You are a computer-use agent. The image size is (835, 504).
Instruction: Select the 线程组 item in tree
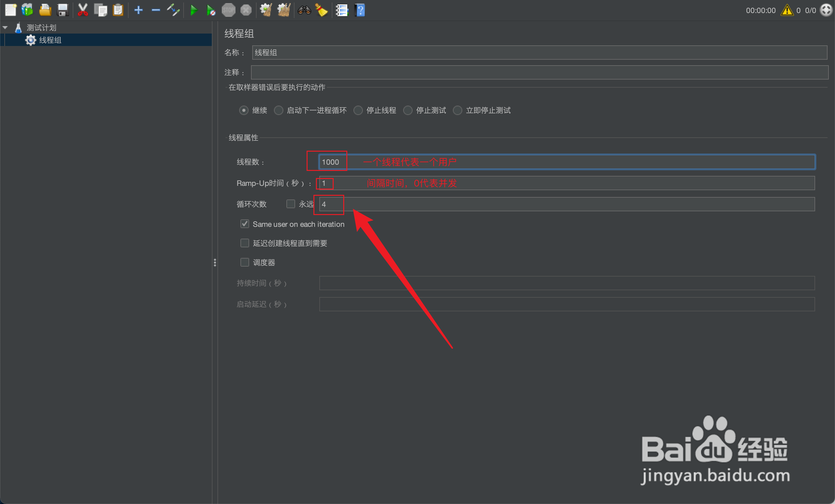50,40
